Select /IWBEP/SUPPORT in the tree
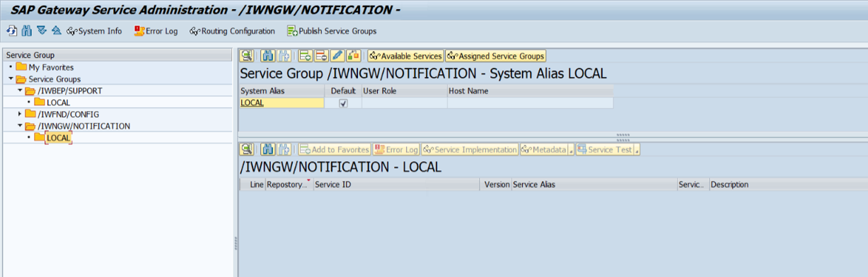The height and width of the screenshot is (277, 868). [x=70, y=90]
